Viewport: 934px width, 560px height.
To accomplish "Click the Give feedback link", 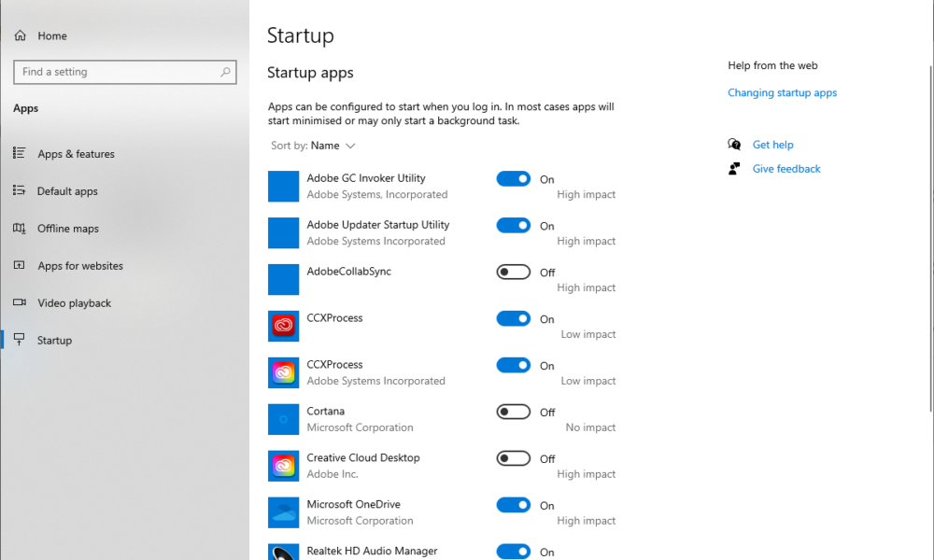I will [786, 168].
